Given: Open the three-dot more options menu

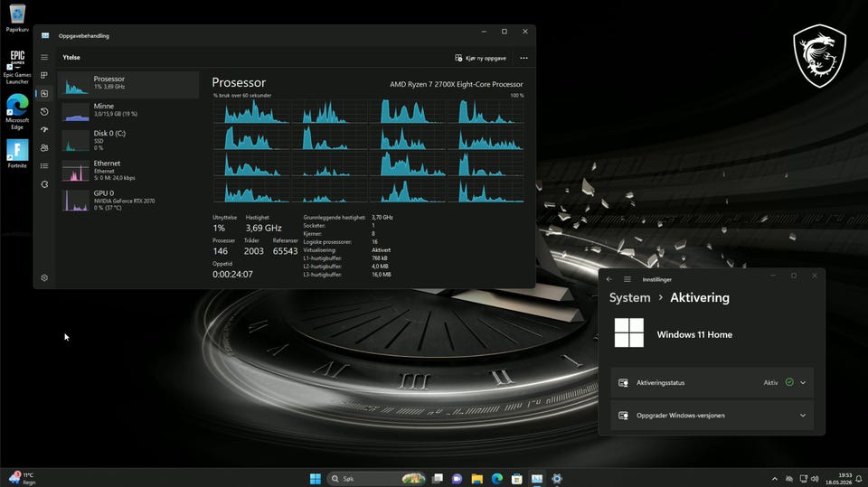Looking at the screenshot, I should coord(524,58).
